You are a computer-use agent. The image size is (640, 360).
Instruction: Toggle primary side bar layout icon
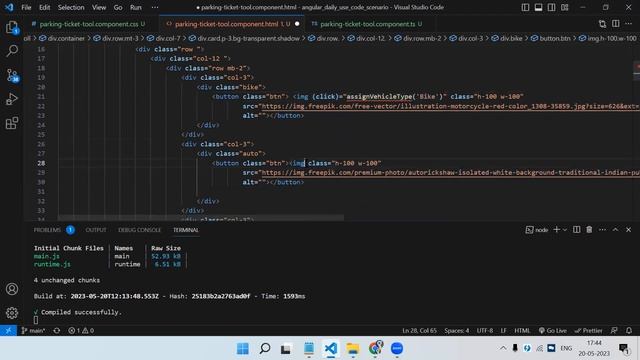point(525,7)
